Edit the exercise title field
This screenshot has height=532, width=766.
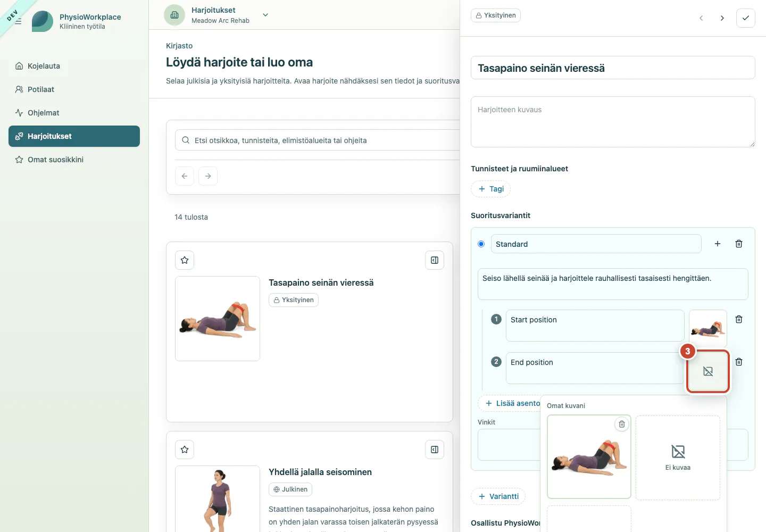tap(613, 68)
